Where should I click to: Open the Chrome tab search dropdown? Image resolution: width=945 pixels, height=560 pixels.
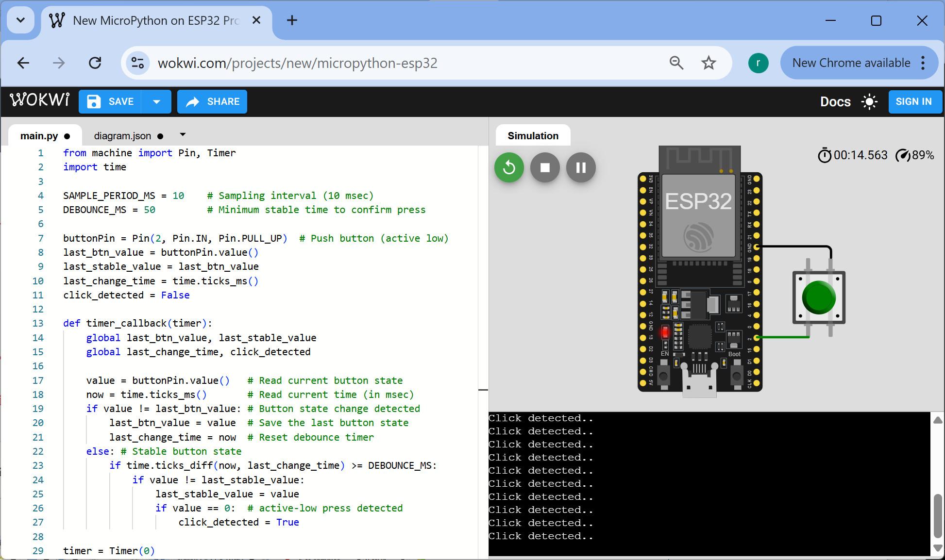coord(20,20)
